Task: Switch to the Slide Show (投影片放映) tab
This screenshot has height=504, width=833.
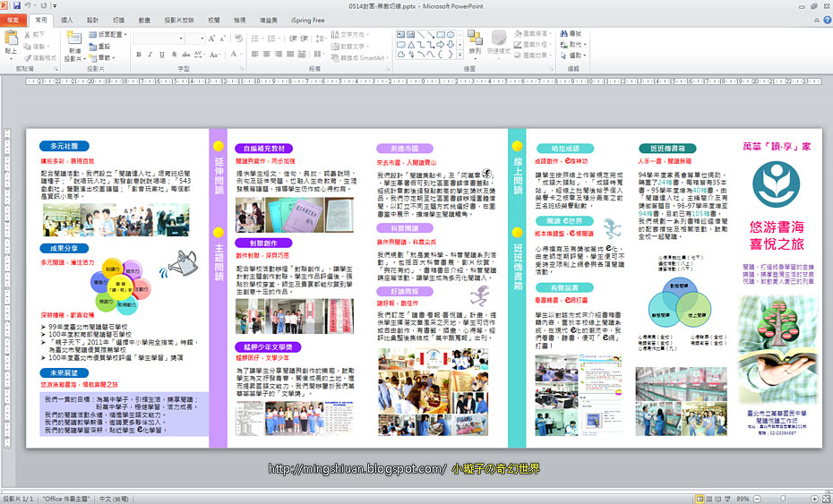Action: 179,21
